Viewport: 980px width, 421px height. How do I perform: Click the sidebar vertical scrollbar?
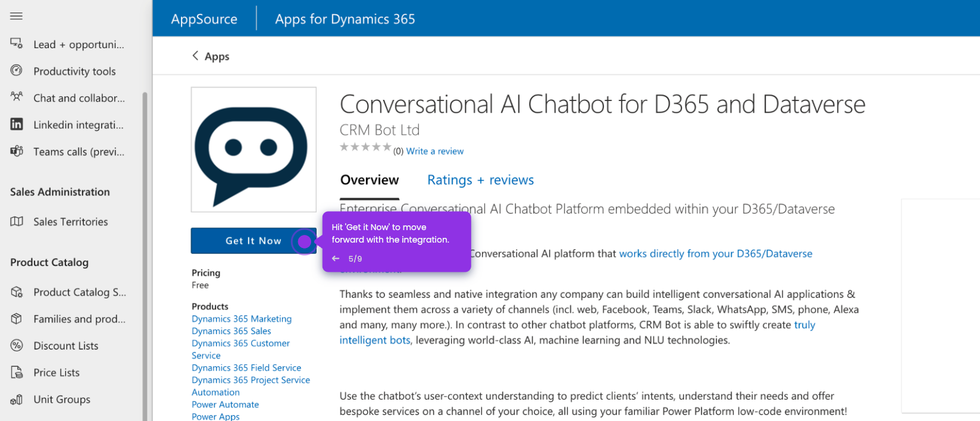(x=145, y=256)
